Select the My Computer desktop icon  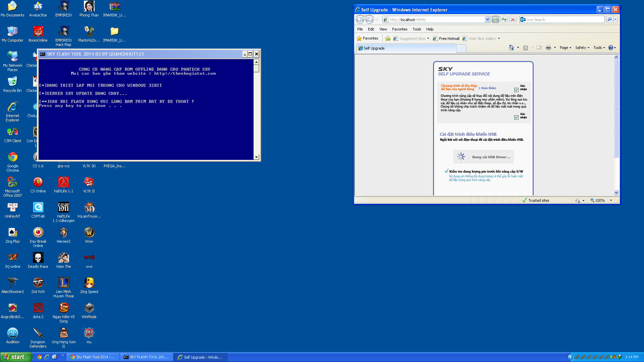pos(13,34)
